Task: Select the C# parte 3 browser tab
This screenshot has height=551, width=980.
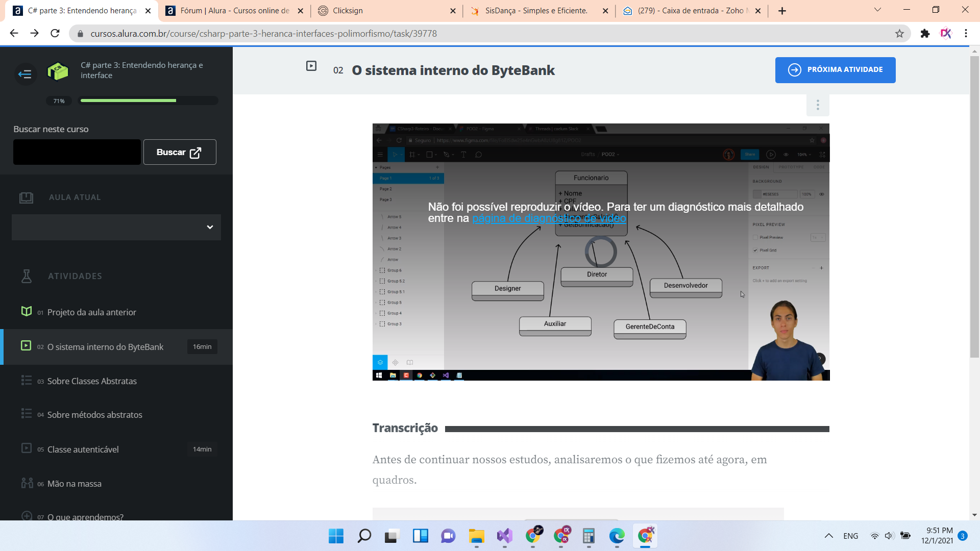Action: (x=82, y=11)
